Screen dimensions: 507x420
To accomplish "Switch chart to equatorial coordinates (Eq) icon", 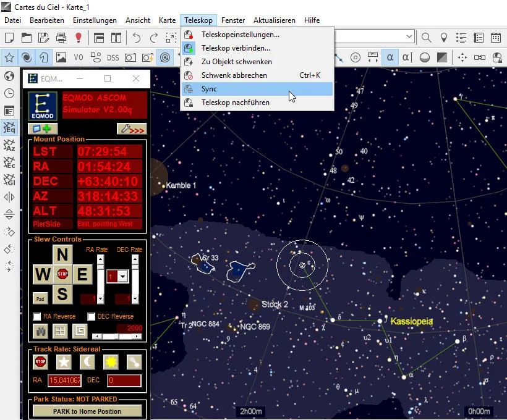I will pyautogui.click(x=9, y=128).
